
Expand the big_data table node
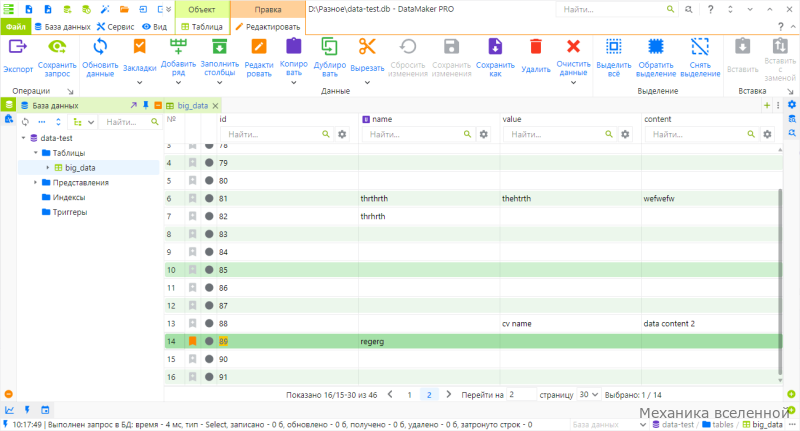coord(48,167)
